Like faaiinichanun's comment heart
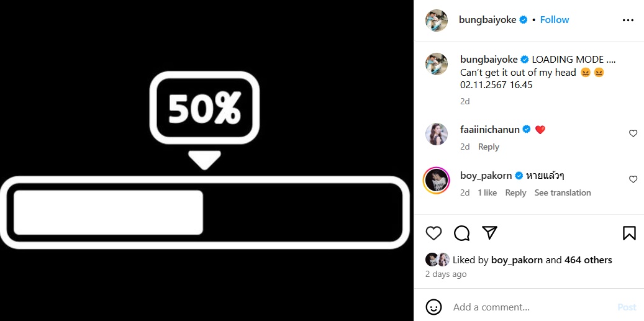644x321 pixels. click(x=633, y=133)
